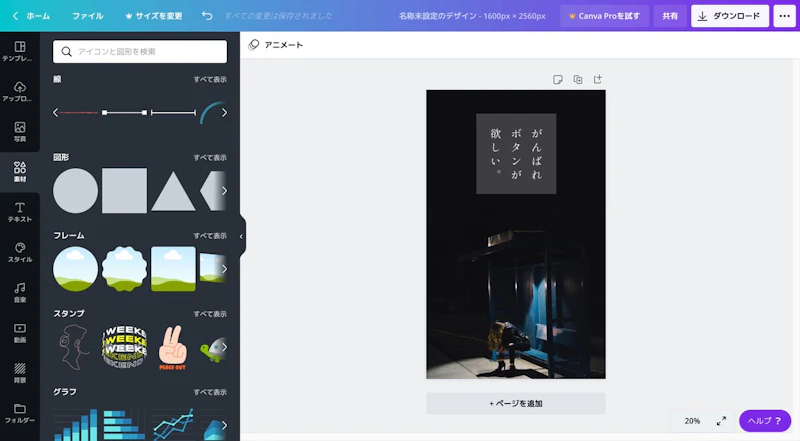This screenshot has height=441, width=800.
Task: Open the Help (ヘルプ) button
Action: click(765, 421)
